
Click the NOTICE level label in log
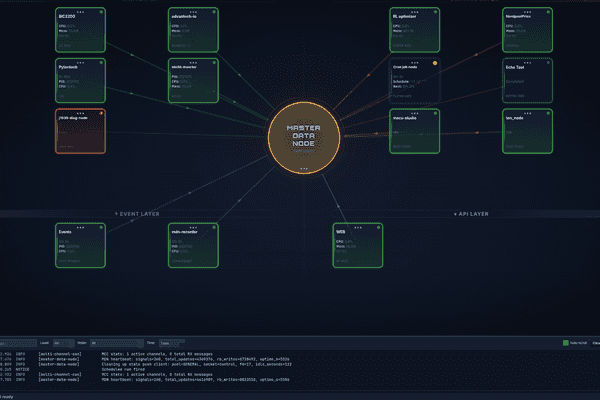coord(22,369)
